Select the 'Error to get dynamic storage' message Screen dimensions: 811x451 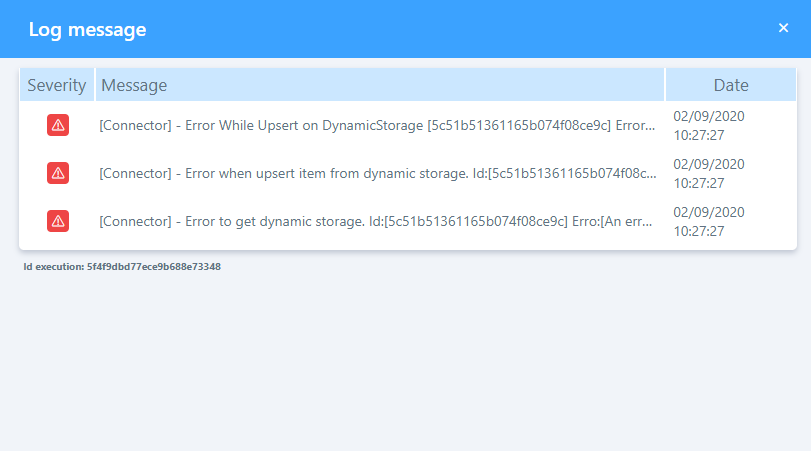pos(378,222)
